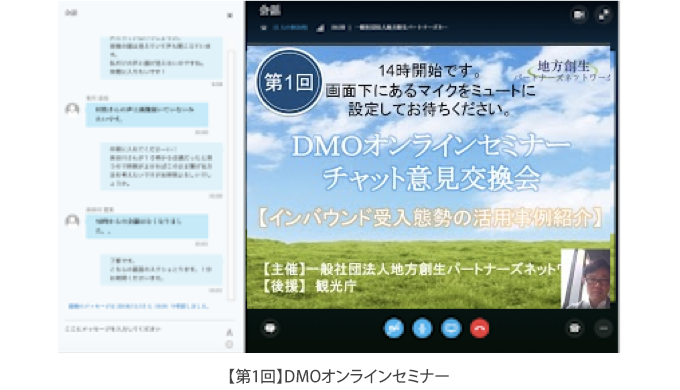Toggle the conversation chat pane button
This screenshot has width=680, height=390.
coord(270,328)
